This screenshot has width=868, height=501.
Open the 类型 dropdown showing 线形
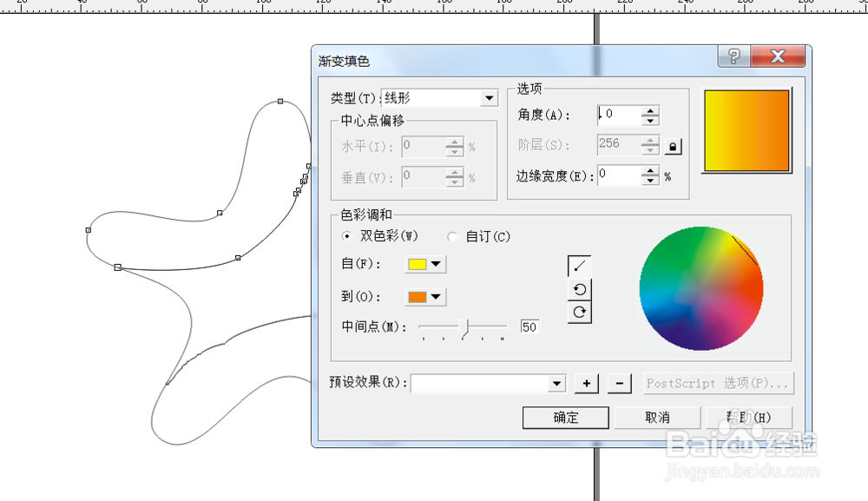(489, 97)
